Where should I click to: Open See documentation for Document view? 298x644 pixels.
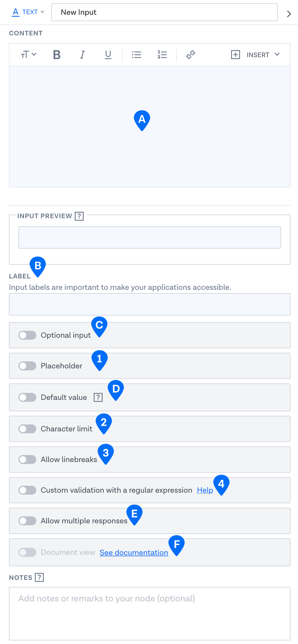pyautogui.click(x=134, y=552)
